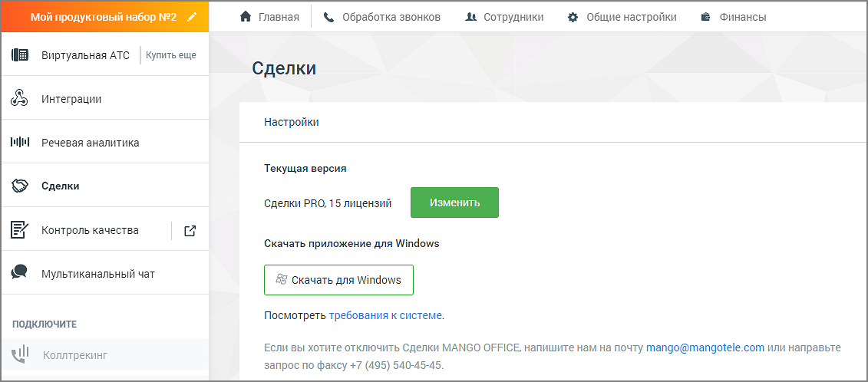The width and height of the screenshot is (868, 382).
Task: Click the Скачать приложение для Windows heading
Action: click(351, 244)
